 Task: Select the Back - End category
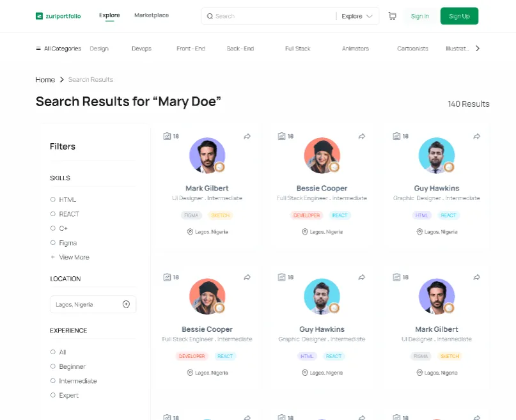[x=240, y=49]
